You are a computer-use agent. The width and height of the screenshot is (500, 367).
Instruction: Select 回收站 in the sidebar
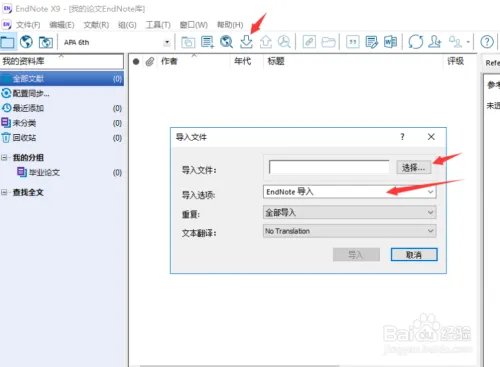(62, 138)
